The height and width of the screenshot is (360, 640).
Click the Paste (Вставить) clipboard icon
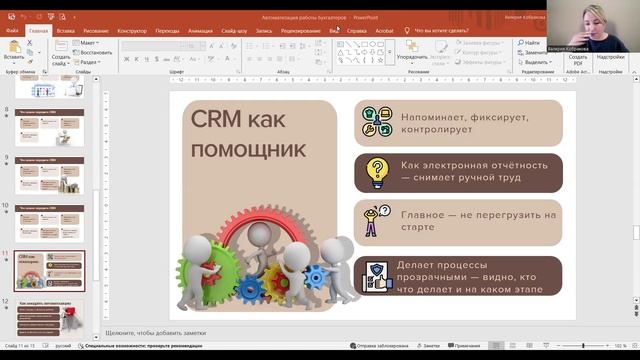click(x=14, y=47)
